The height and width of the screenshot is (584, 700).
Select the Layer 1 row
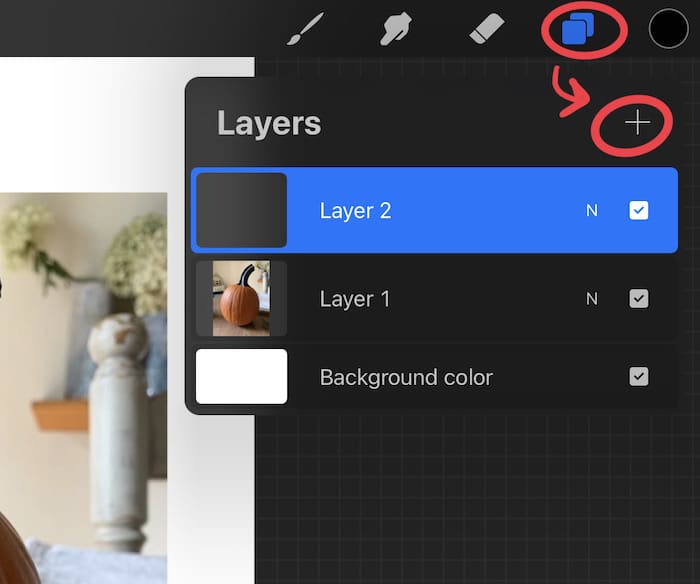(434, 299)
